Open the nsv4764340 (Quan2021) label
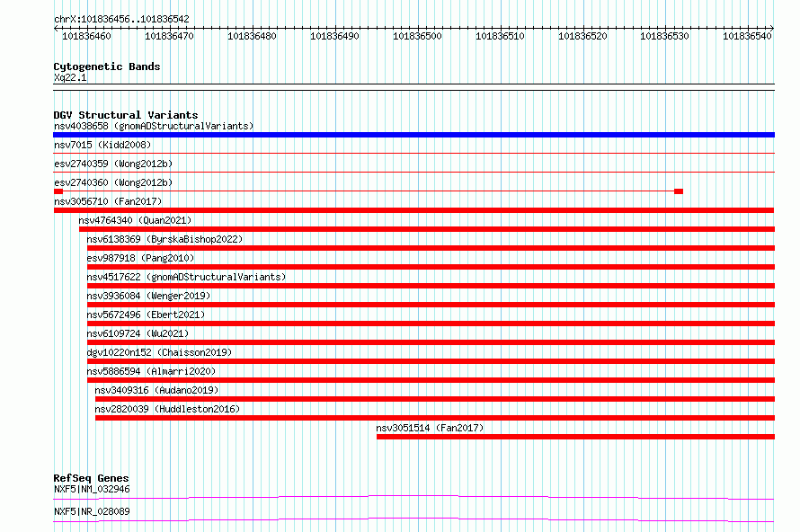The width and height of the screenshot is (800, 532). tap(135, 220)
